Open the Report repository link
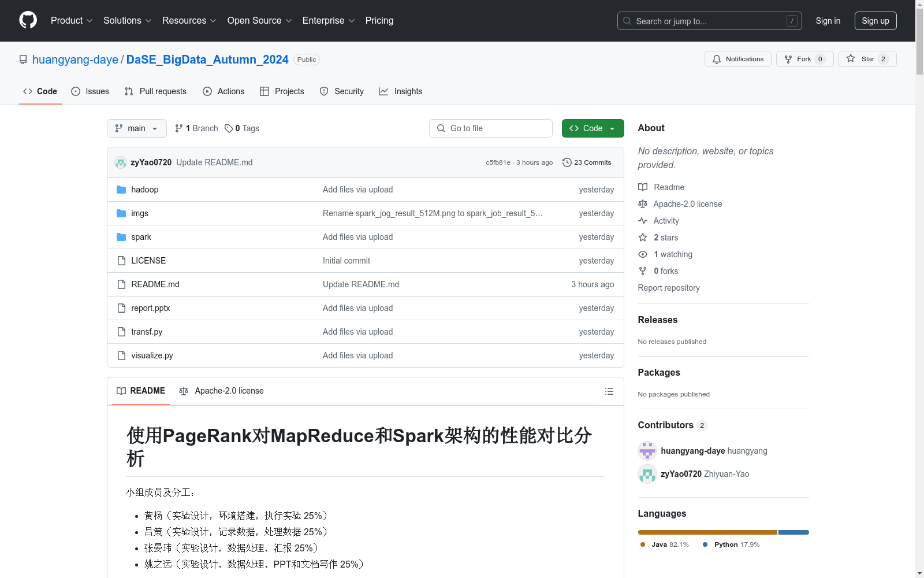Viewport: 924px width, 578px height. 669,288
